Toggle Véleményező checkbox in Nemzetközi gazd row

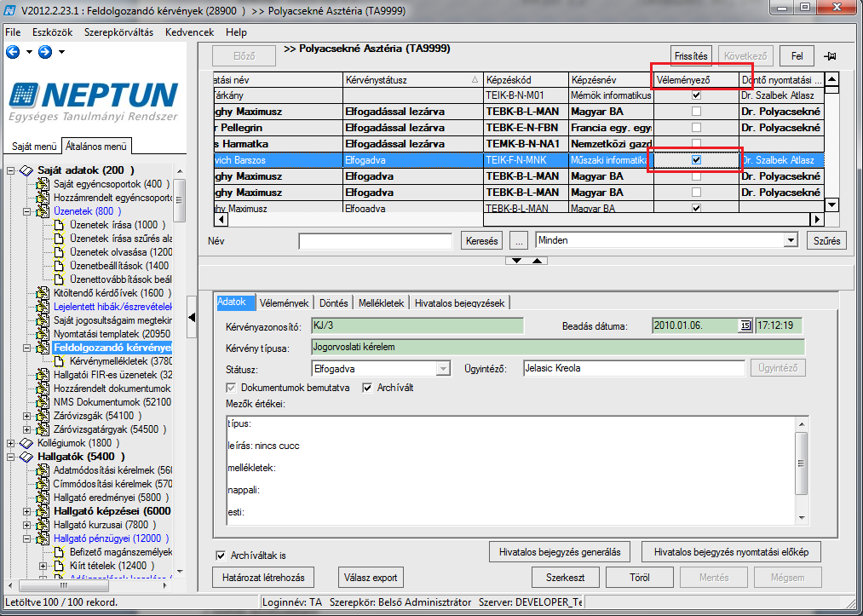coord(697,144)
